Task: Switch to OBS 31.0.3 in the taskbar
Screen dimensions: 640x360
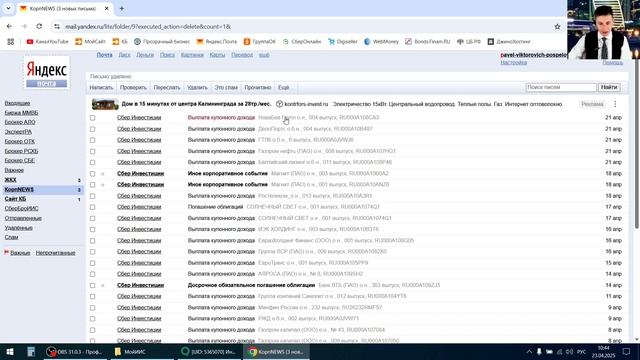Action: coord(74,351)
